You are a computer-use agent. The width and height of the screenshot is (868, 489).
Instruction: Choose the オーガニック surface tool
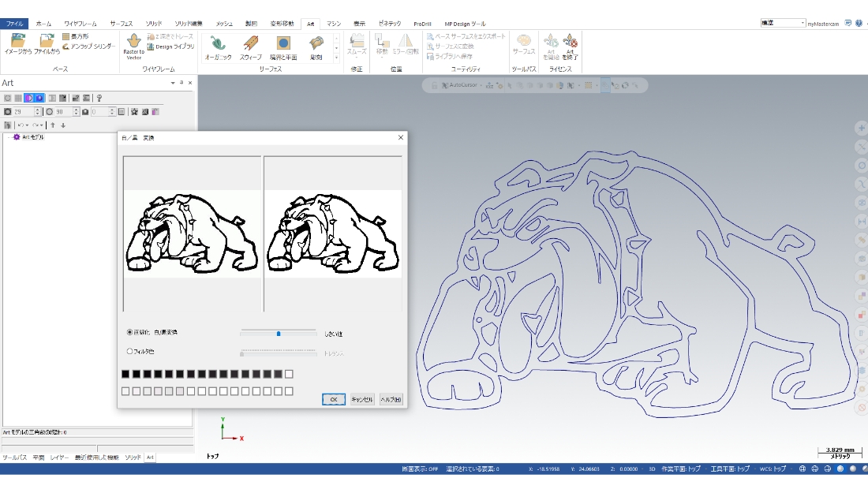[218, 47]
